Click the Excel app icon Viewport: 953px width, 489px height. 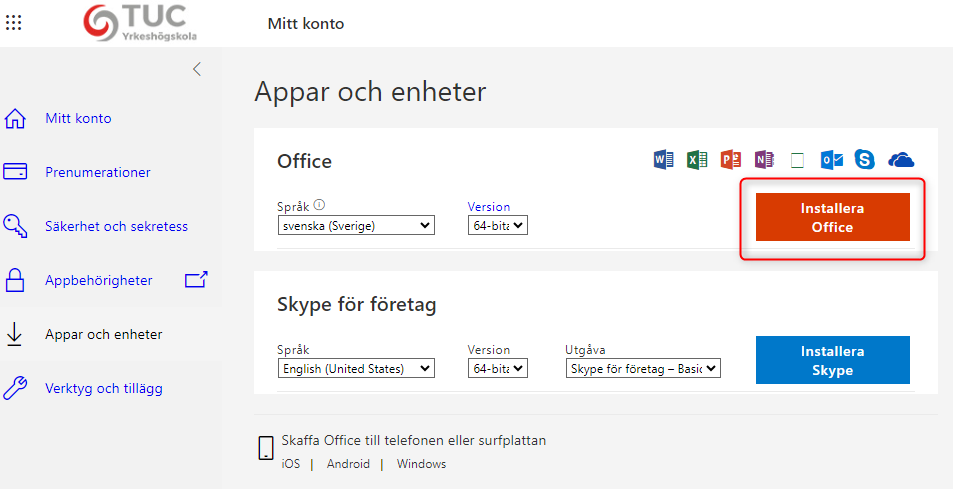click(697, 160)
